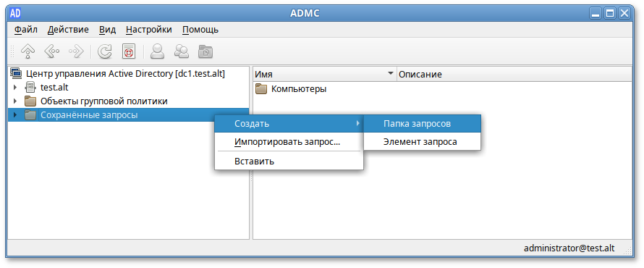Close the ADMC window
The width and height of the screenshot is (644, 268).
(x=624, y=14)
